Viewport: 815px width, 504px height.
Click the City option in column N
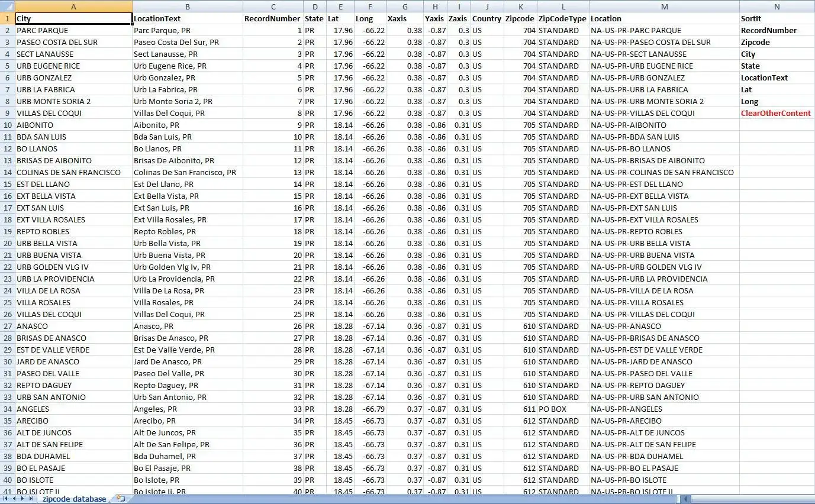tap(777, 54)
